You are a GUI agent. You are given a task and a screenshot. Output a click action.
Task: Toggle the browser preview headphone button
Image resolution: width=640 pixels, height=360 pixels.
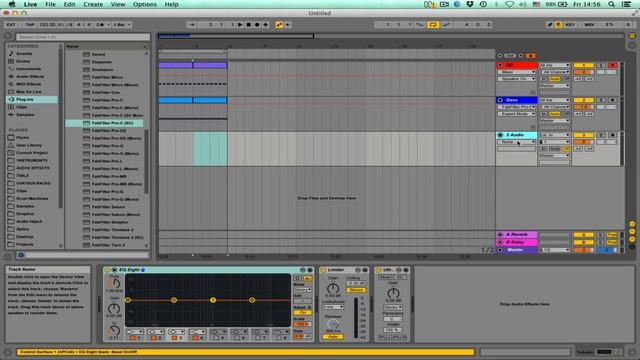(21, 255)
